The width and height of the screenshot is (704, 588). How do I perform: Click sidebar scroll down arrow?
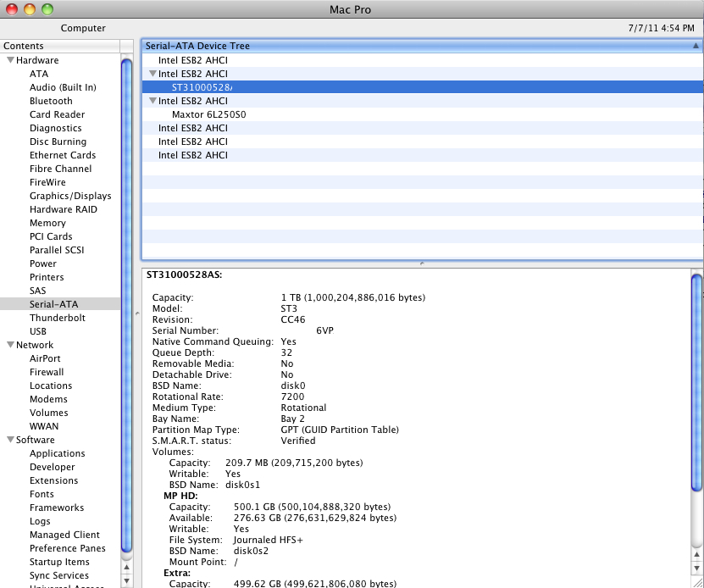126,580
